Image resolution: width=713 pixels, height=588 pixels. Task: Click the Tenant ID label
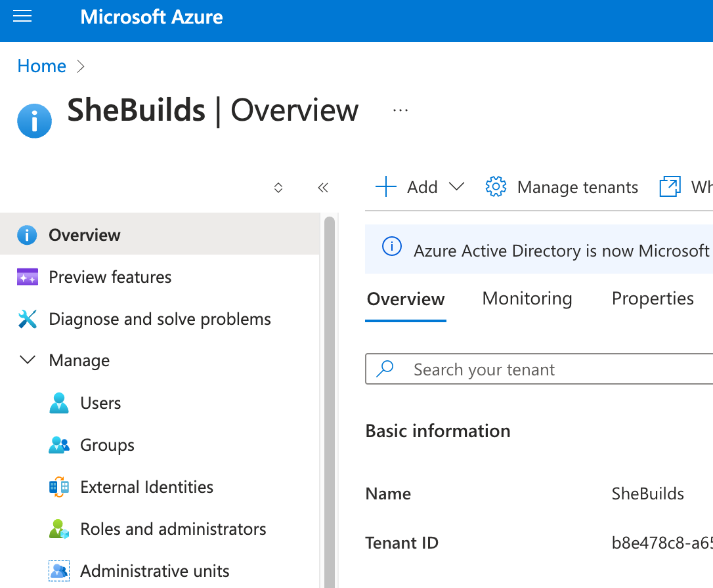coord(402,543)
